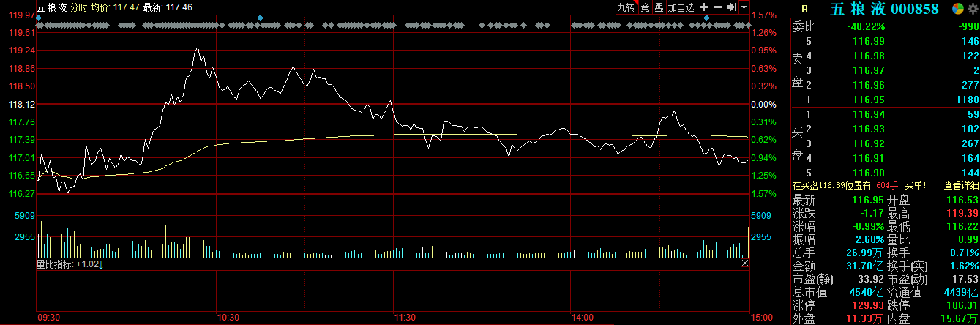
Task: Click the 市盈(静) value 33.92
Action: (872, 279)
